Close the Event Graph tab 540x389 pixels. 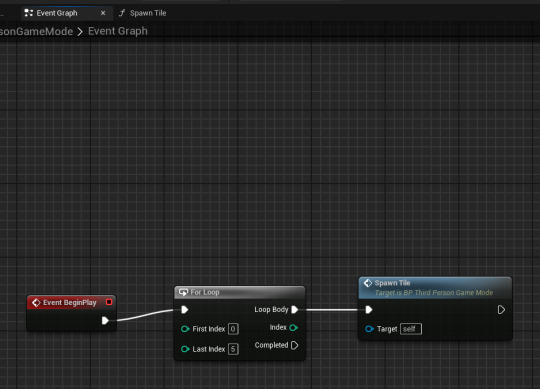coord(103,13)
